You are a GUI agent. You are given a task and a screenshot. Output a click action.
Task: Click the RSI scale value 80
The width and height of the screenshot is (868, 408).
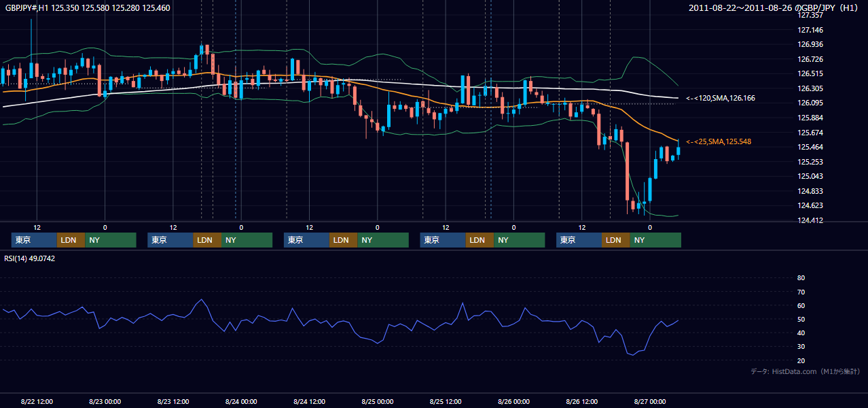click(x=801, y=278)
